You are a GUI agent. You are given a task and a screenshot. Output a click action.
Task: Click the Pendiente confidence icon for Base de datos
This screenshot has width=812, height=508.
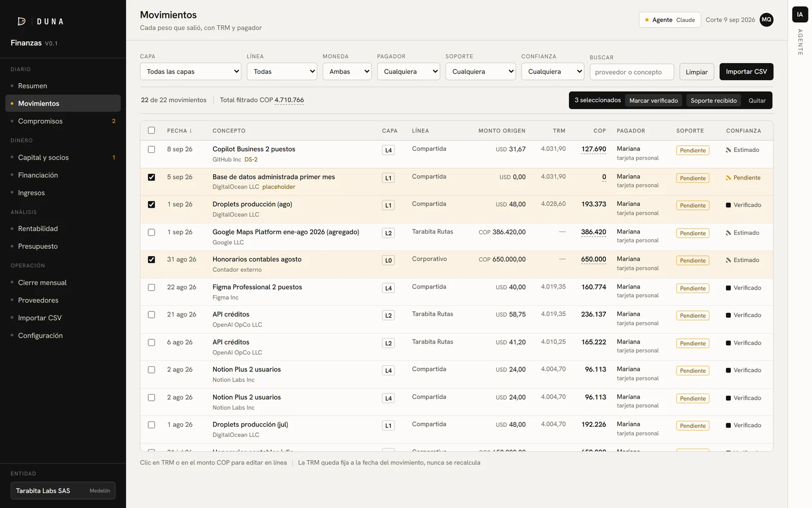[x=728, y=178]
